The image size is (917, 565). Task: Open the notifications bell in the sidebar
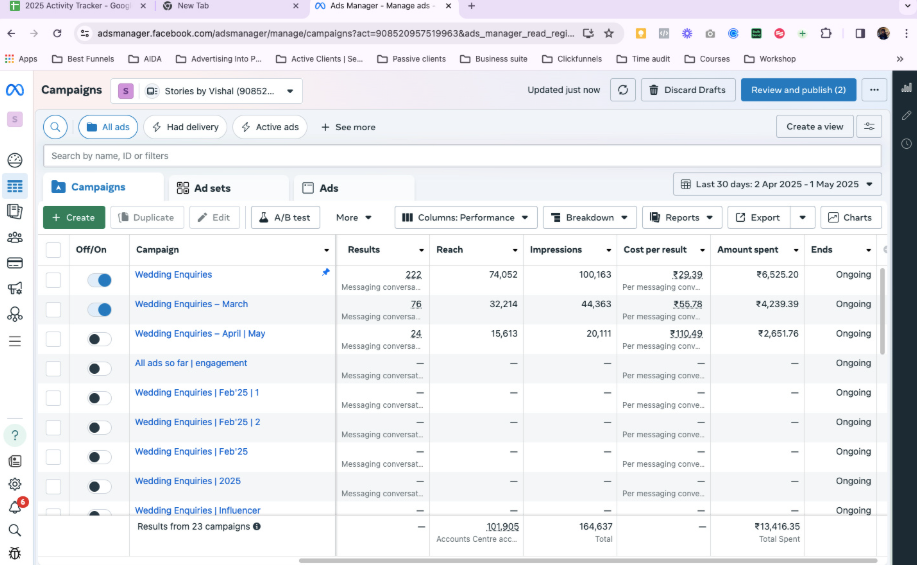[15, 507]
